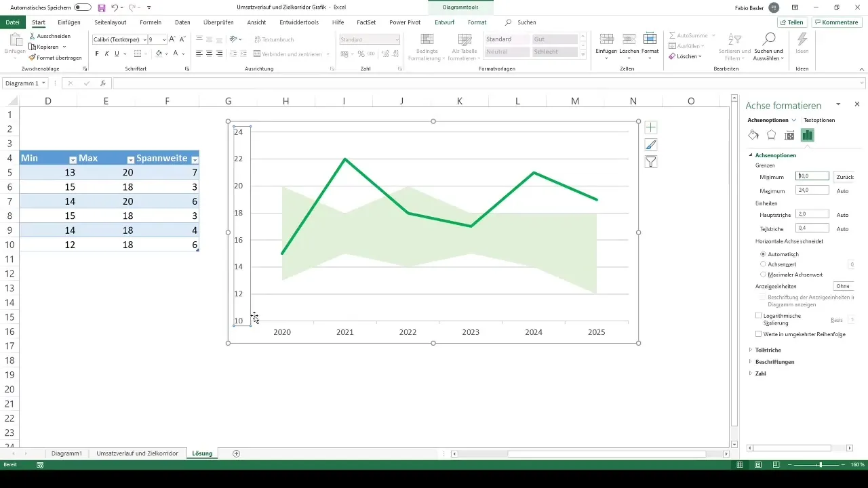
Task: Switch to Diagramm1 sheet tab
Action: click(x=66, y=453)
